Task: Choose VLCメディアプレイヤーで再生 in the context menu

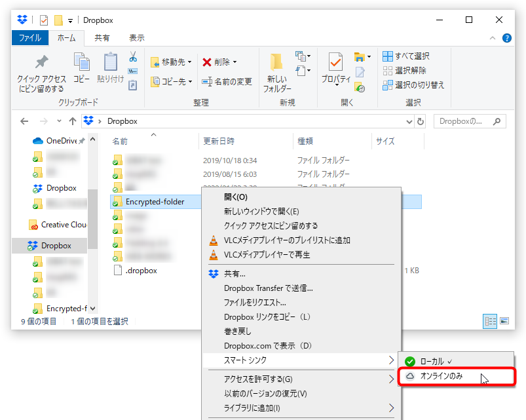Action: (301, 255)
